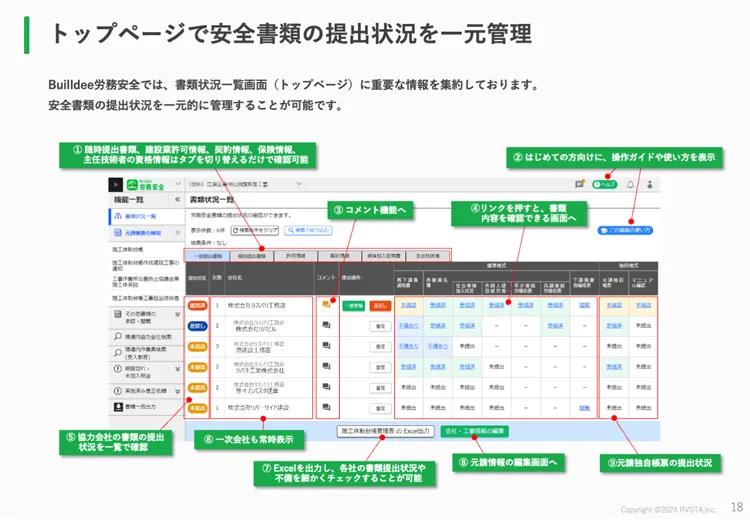Click the コメント column header
This screenshot has height=520, width=750.
click(326, 278)
